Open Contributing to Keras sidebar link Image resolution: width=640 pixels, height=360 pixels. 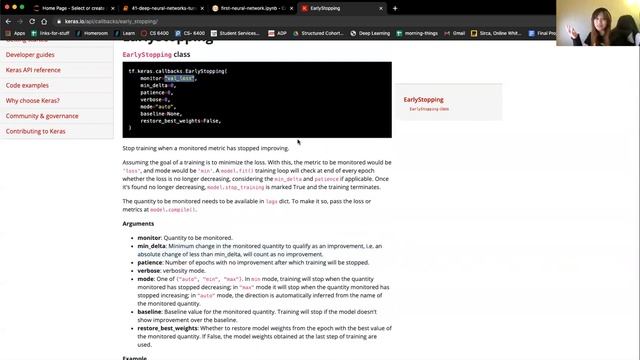click(36, 131)
